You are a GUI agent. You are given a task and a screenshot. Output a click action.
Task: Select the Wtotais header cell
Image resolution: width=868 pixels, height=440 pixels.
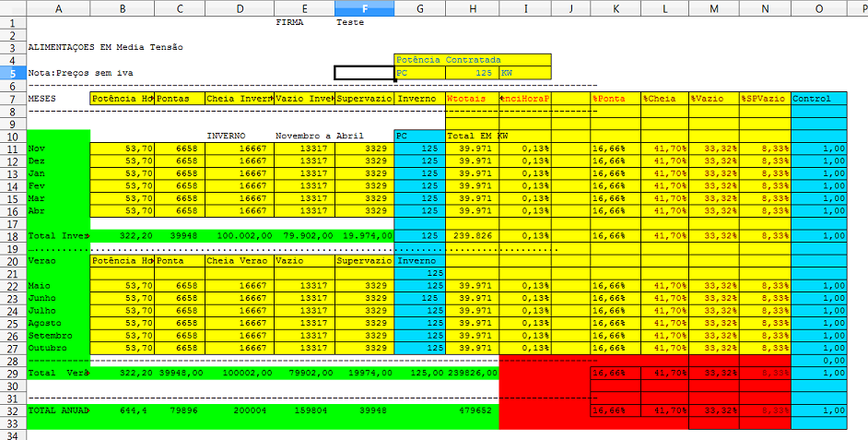point(471,99)
